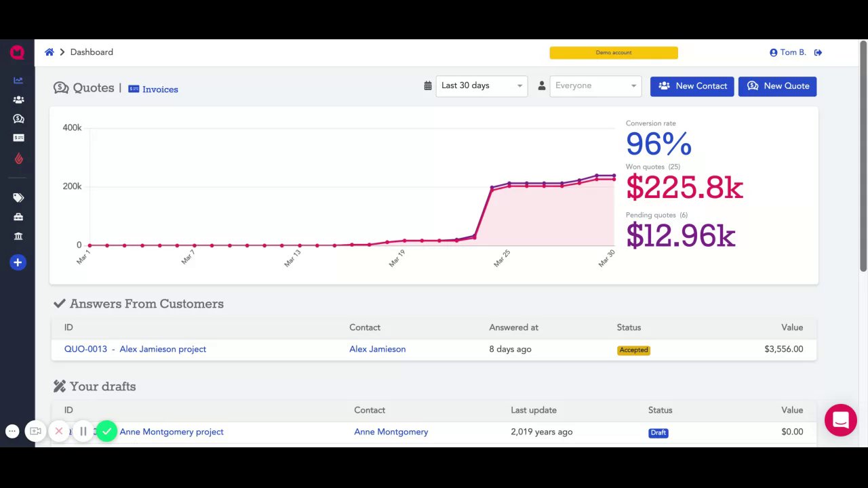Open the invoices sidebar icon
This screenshot has height=488, width=868.
(18, 138)
